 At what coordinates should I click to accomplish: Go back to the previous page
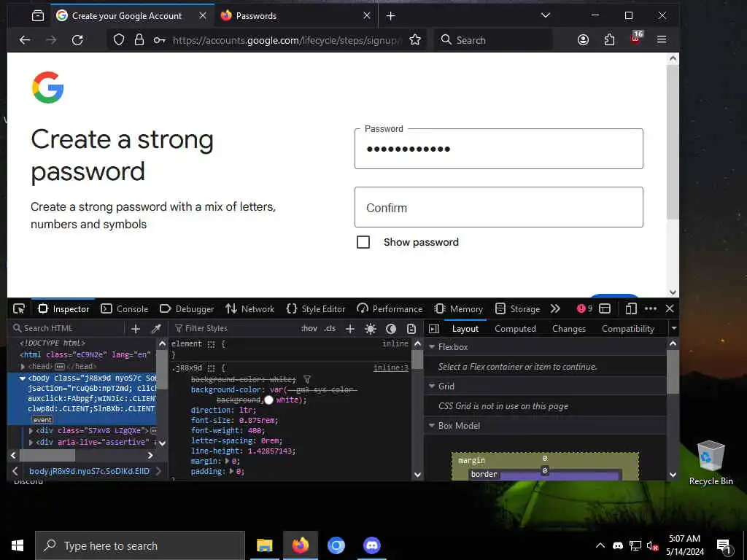25,40
